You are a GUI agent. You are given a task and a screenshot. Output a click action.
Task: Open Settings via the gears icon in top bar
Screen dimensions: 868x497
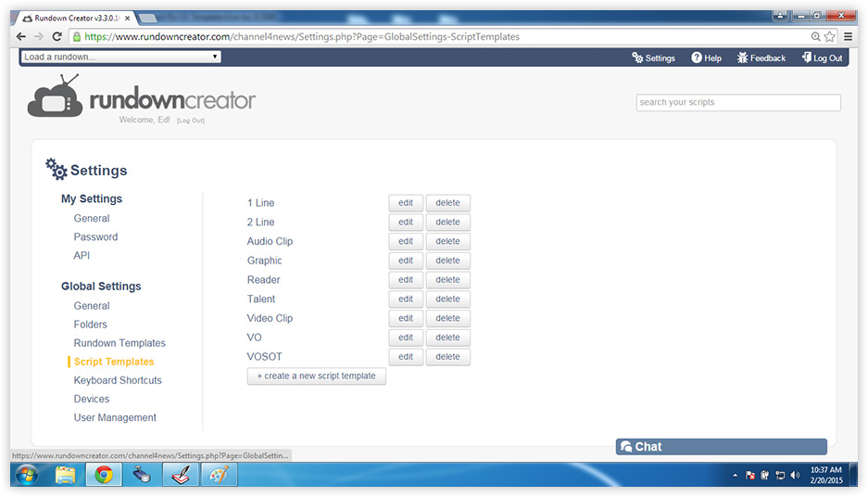637,57
